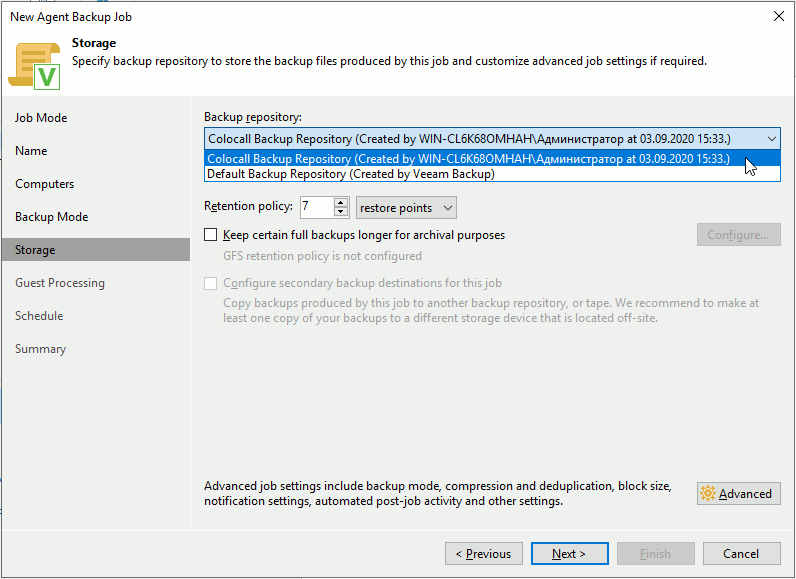796x579 pixels.
Task: Choose Default Backup Repository option
Action: [350, 174]
